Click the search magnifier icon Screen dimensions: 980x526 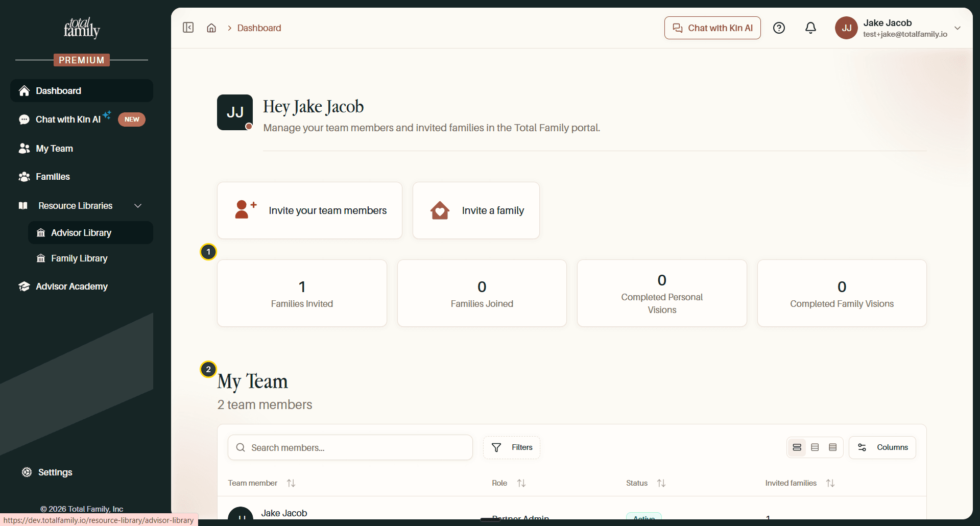[241, 447]
